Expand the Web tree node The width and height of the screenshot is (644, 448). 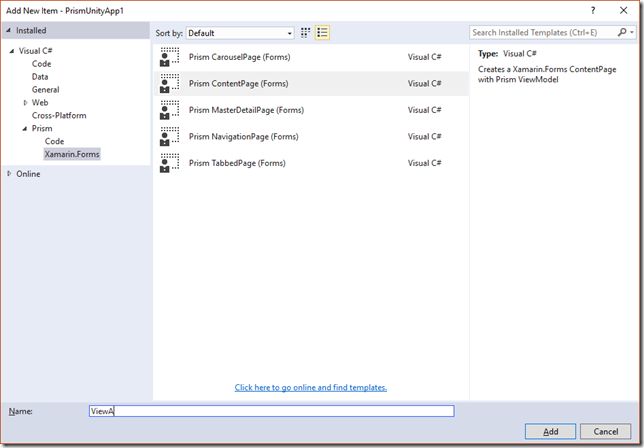(25, 103)
